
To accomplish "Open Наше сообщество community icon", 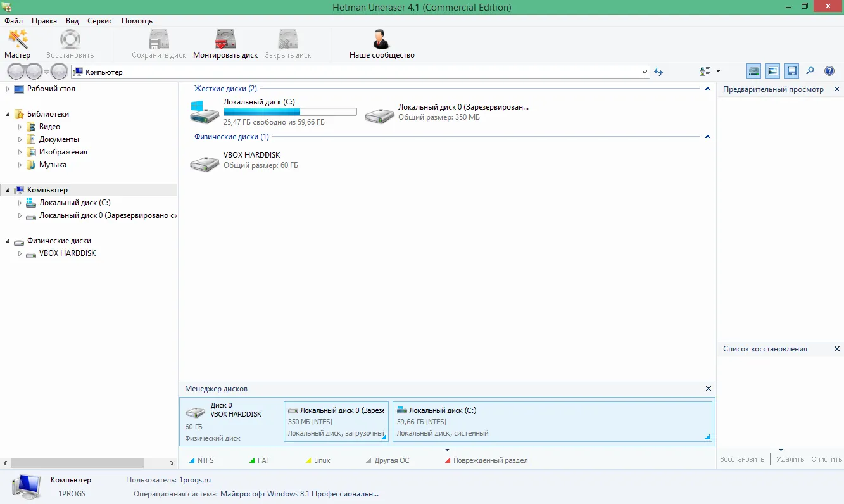I will point(382,44).
